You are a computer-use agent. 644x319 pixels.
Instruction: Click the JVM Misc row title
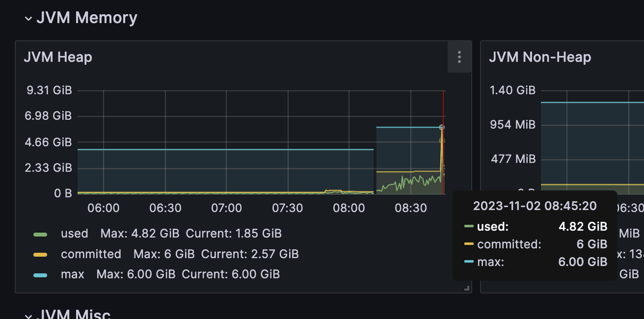pyautogui.click(x=74, y=315)
